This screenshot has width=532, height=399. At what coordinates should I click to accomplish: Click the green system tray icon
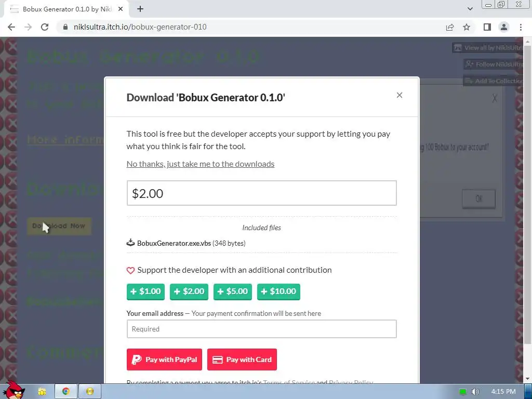[462, 392]
